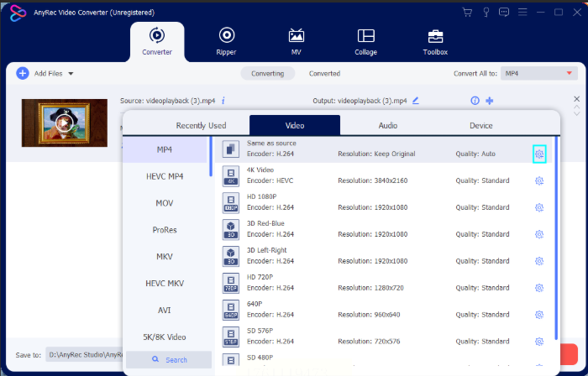Click the rename output file pencil icon
The height and width of the screenshot is (376, 588).
click(415, 100)
